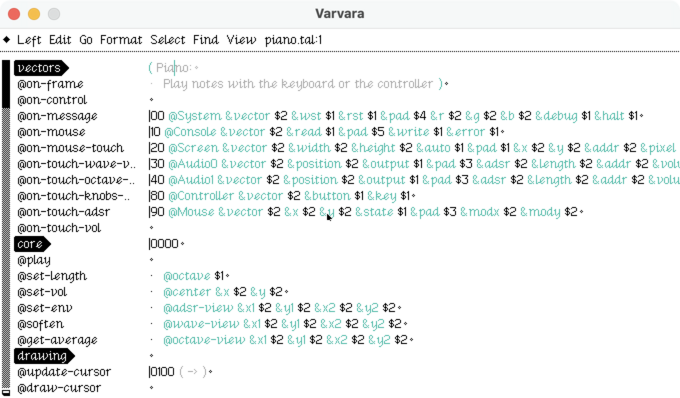The image size is (680, 398).
Task: Click the @center label in code
Action: pyautogui.click(x=187, y=293)
